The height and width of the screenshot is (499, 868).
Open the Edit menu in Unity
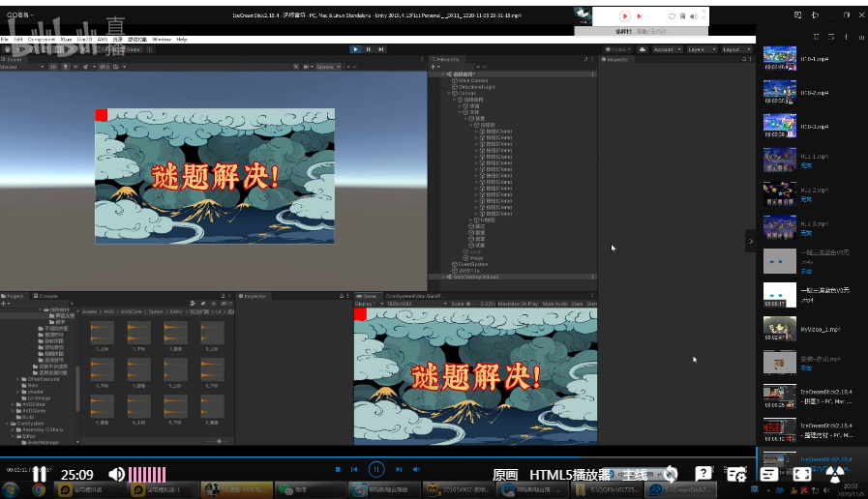tap(18, 40)
